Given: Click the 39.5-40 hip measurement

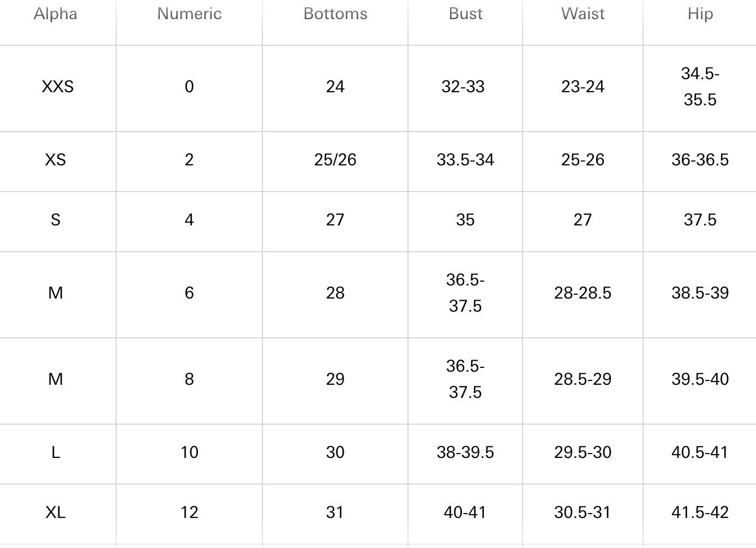Looking at the screenshot, I should pos(700,379).
